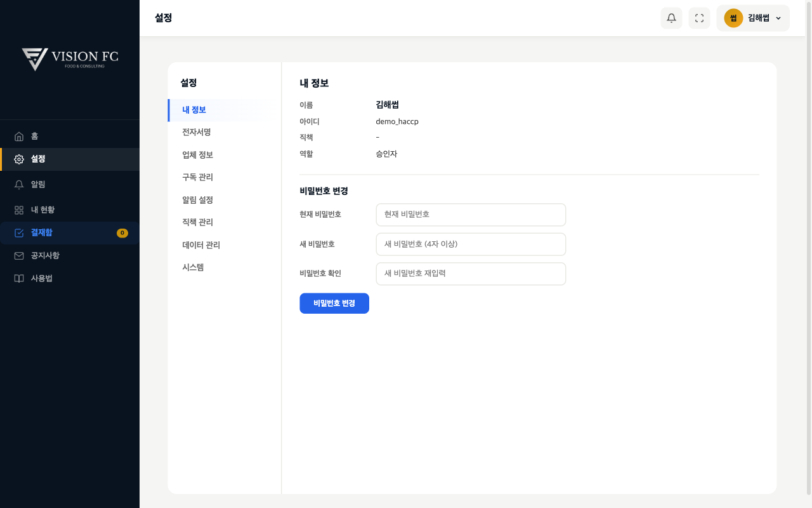Click the 역할 value 승인자
Screen dimensions: 812x508
pyautogui.click(x=386, y=154)
